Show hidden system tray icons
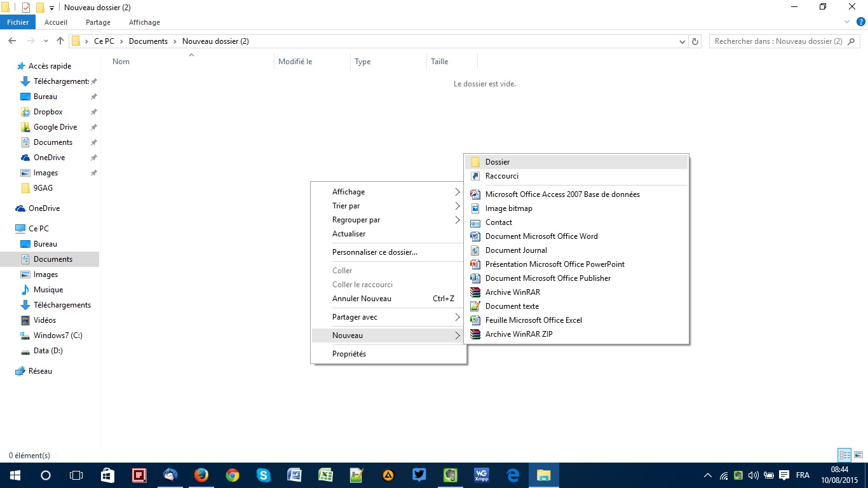 708,475
